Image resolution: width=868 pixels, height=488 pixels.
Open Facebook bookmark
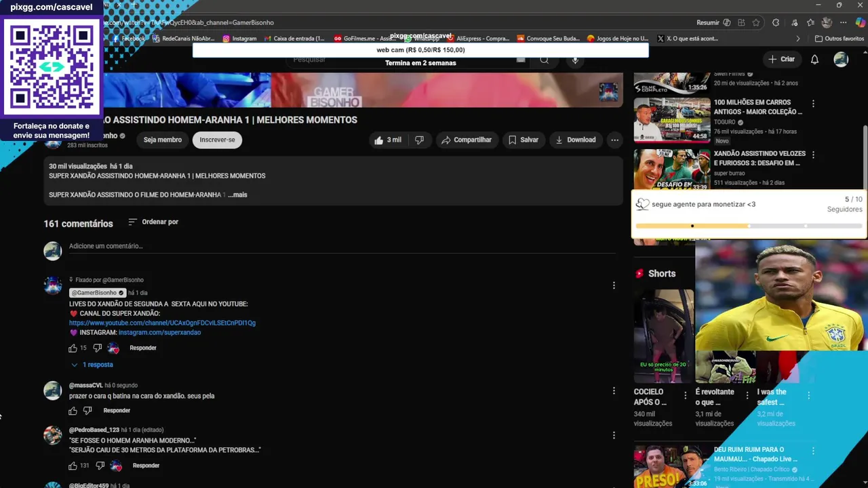point(129,39)
